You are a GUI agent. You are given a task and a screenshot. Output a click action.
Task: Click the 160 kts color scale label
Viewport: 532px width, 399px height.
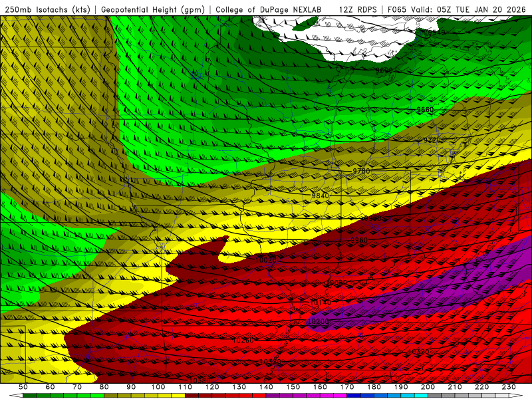(x=321, y=387)
